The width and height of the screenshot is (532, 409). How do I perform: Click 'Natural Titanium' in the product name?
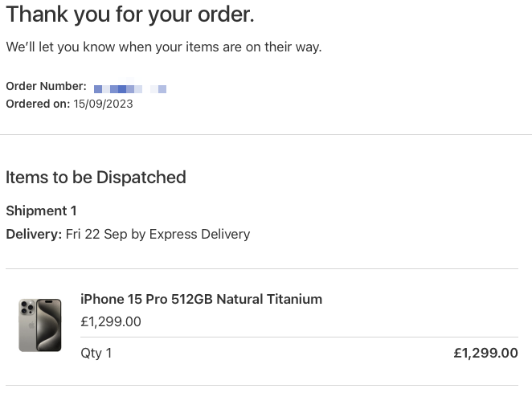269,299
